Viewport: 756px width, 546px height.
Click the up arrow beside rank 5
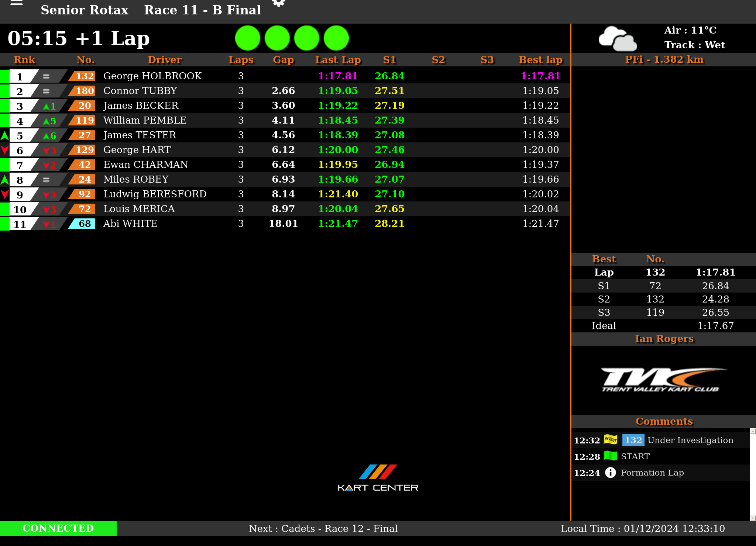[x=4, y=135]
